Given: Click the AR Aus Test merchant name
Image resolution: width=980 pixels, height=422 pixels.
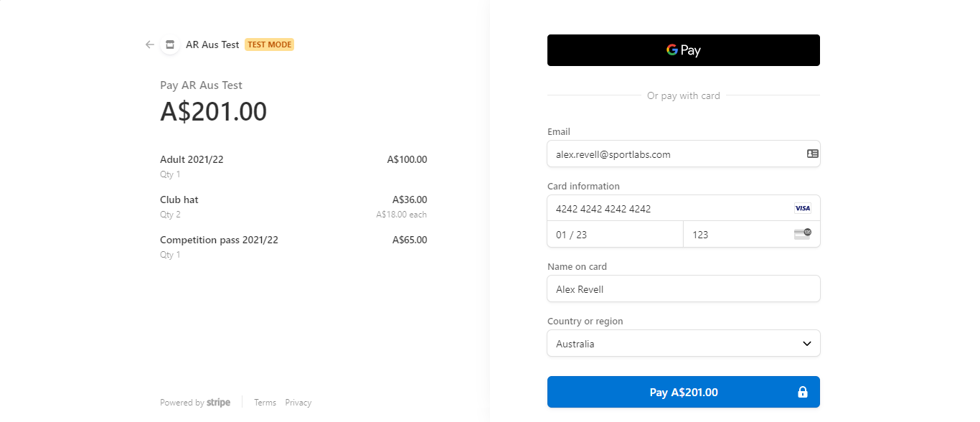Looking at the screenshot, I should coord(212,44).
